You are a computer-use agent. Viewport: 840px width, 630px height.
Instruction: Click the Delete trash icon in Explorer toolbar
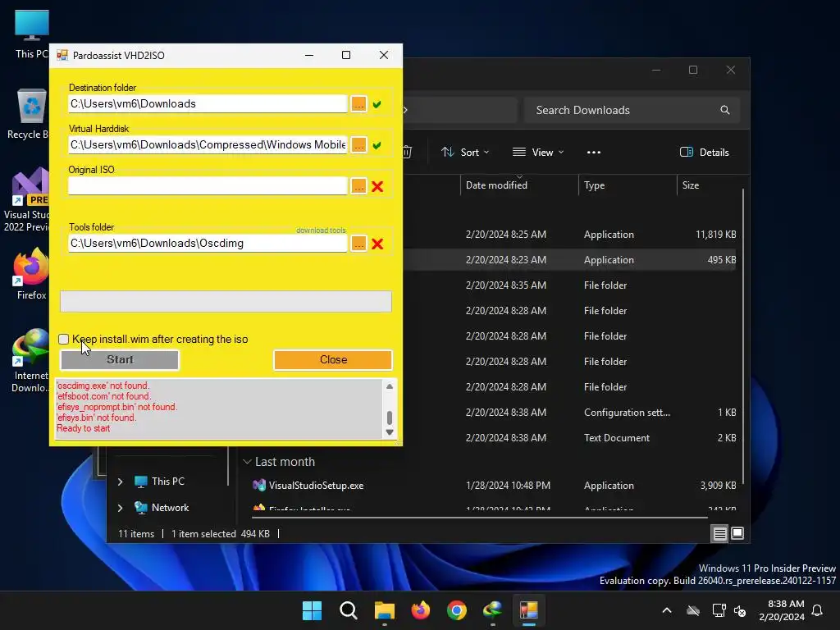tap(407, 153)
